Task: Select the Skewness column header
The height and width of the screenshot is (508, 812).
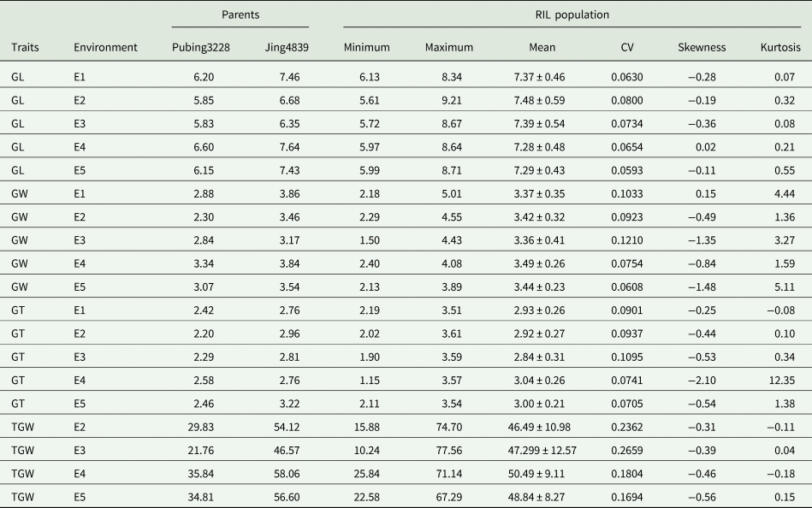Action: 701,48
